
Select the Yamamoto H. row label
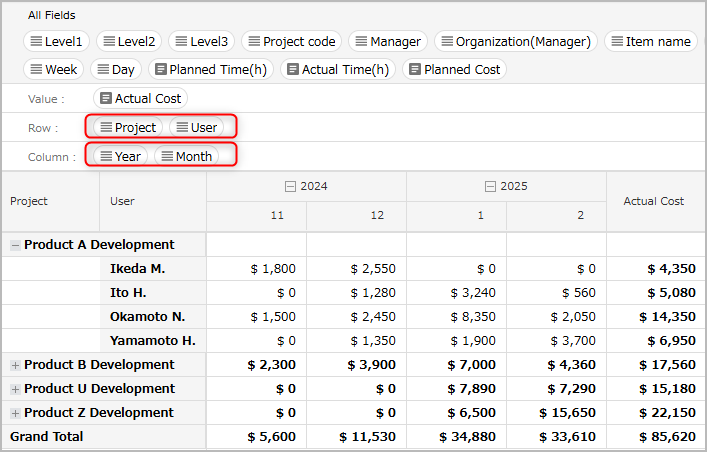click(153, 341)
